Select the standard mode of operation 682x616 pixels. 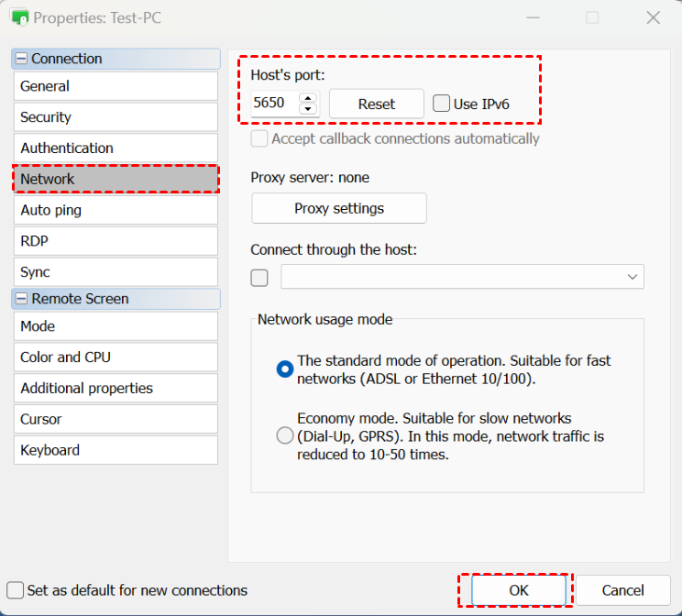(x=285, y=368)
